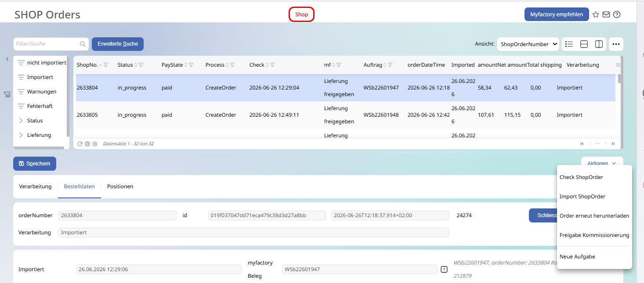Image resolution: width=644 pixels, height=283 pixels.
Task: Switch to the Verarbeitung tab
Action: 35,186
